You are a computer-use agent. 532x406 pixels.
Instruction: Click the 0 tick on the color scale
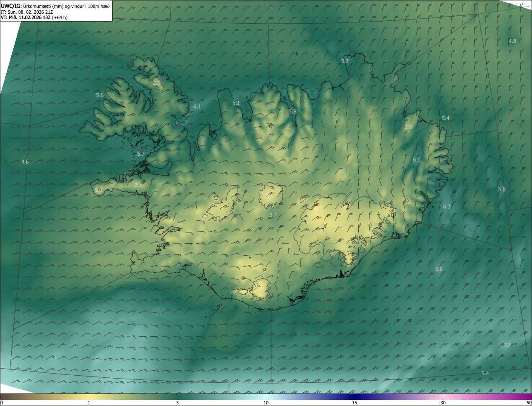(2, 403)
